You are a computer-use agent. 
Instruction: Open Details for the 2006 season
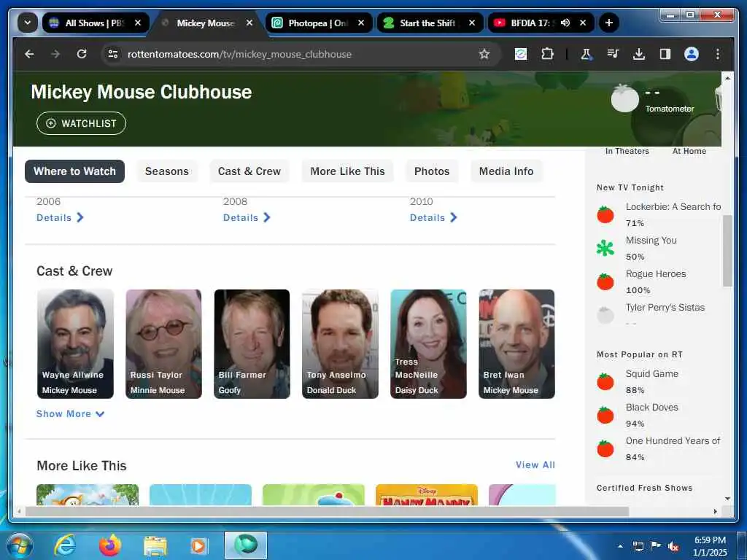[x=60, y=217]
